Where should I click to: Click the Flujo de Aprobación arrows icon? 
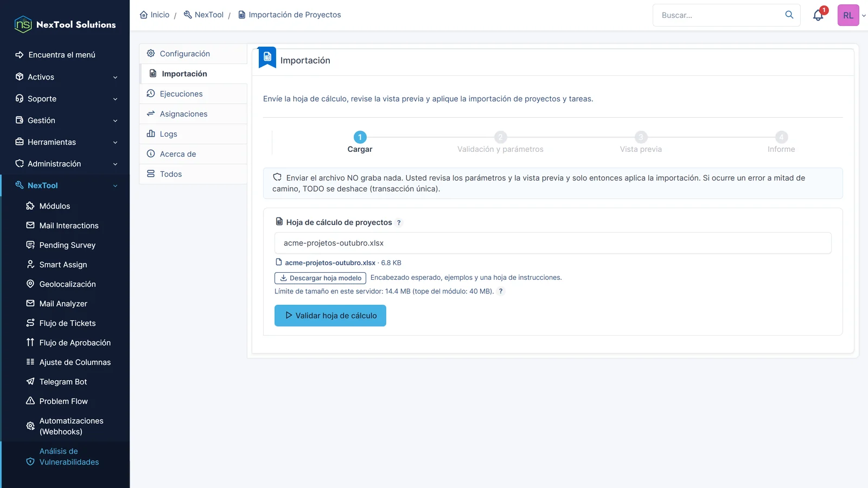pos(30,343)
